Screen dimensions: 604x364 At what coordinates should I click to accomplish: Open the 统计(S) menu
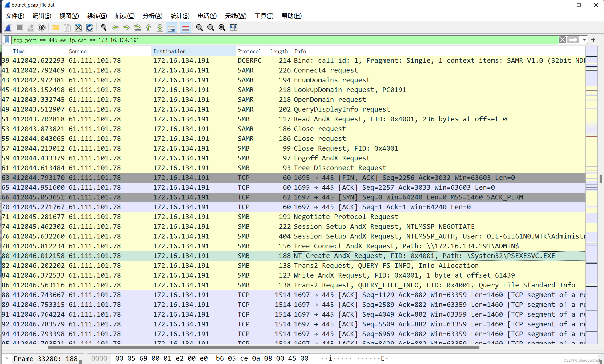coord(180,16)
